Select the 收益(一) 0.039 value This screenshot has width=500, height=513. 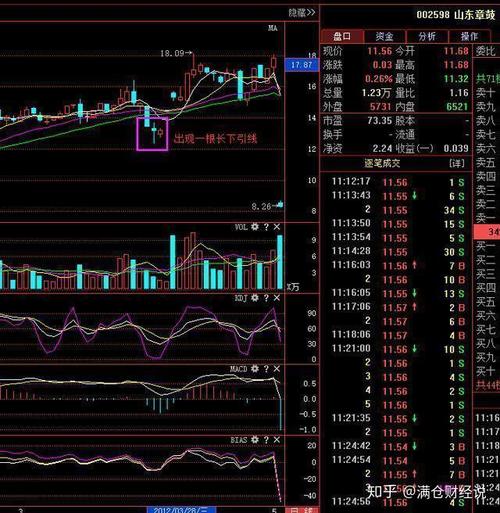coord(456,149)
